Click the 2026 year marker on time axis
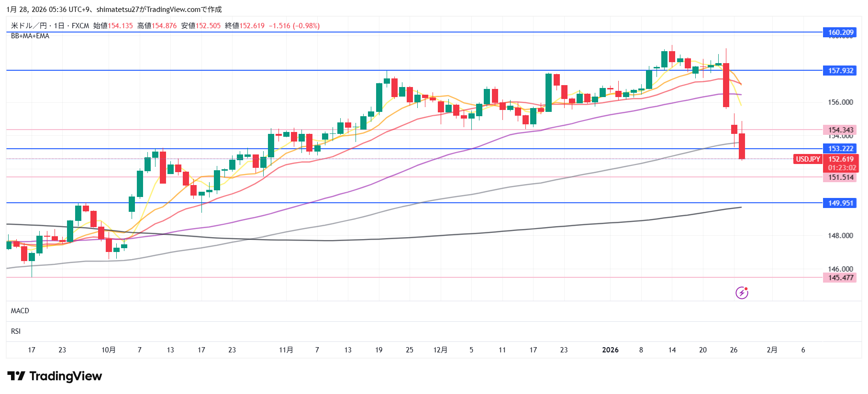 click(x=610, y=350)
